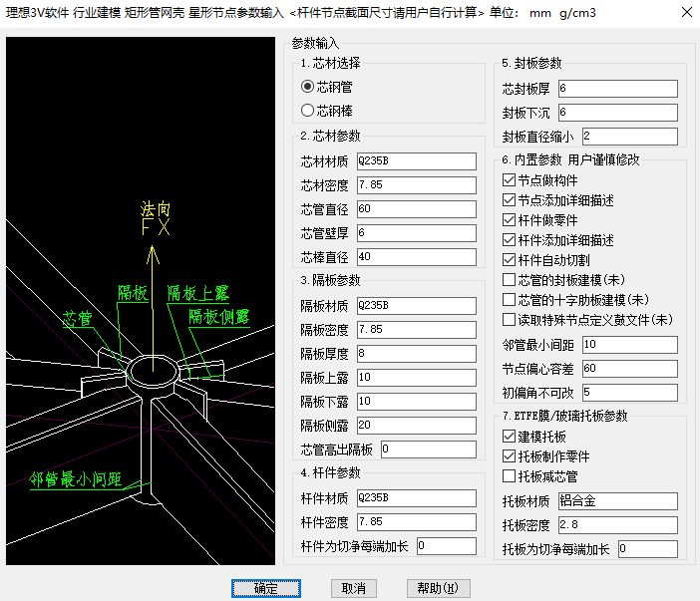The height and width of the screenshot is (601, 700).
Task: Click the 隔板上露 input field
Action: (417, 378)
